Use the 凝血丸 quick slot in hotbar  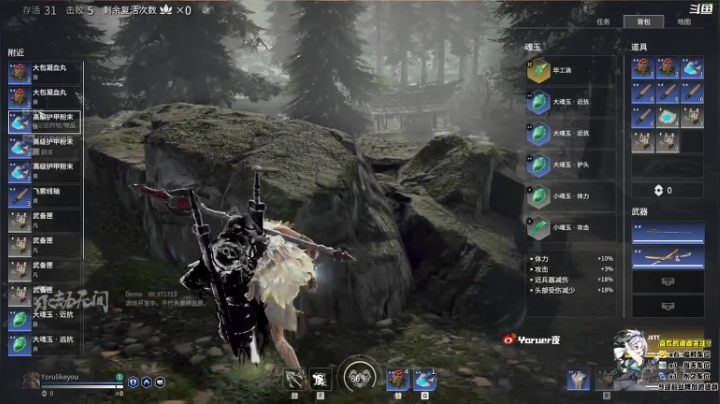(x=398, y=380)
